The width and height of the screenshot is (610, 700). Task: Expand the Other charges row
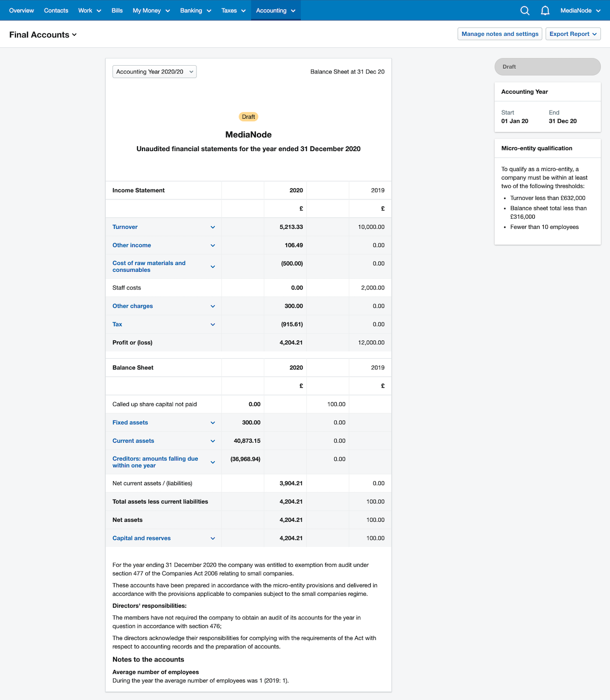212,306
